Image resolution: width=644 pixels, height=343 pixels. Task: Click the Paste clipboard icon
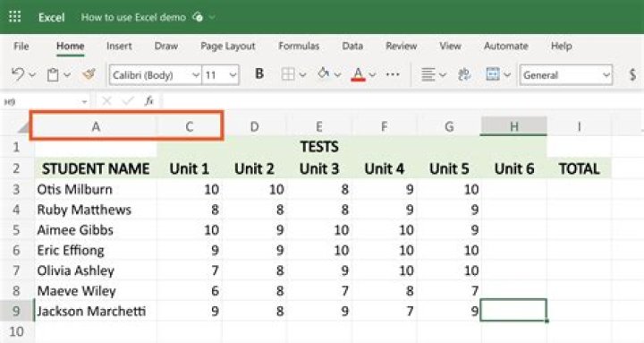(x=53, y=75)
